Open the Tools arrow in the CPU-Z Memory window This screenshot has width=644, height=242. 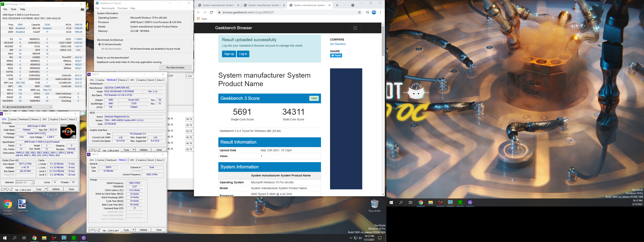click(133, 230)
